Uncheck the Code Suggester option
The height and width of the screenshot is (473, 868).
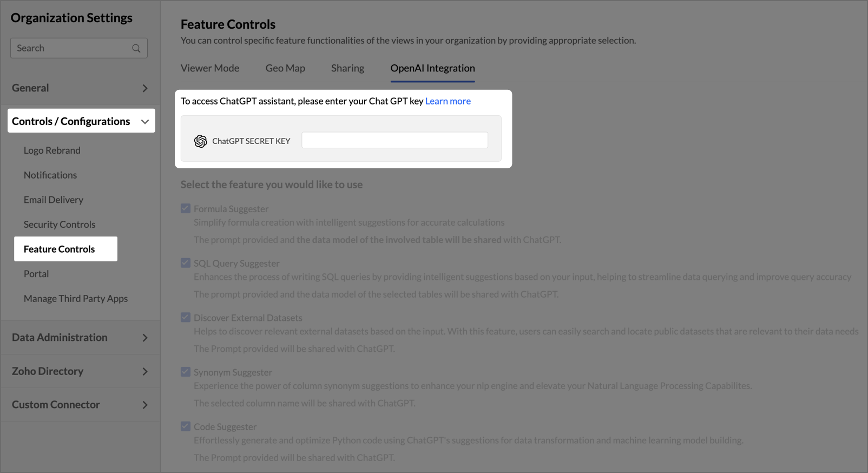pos(186,426)
